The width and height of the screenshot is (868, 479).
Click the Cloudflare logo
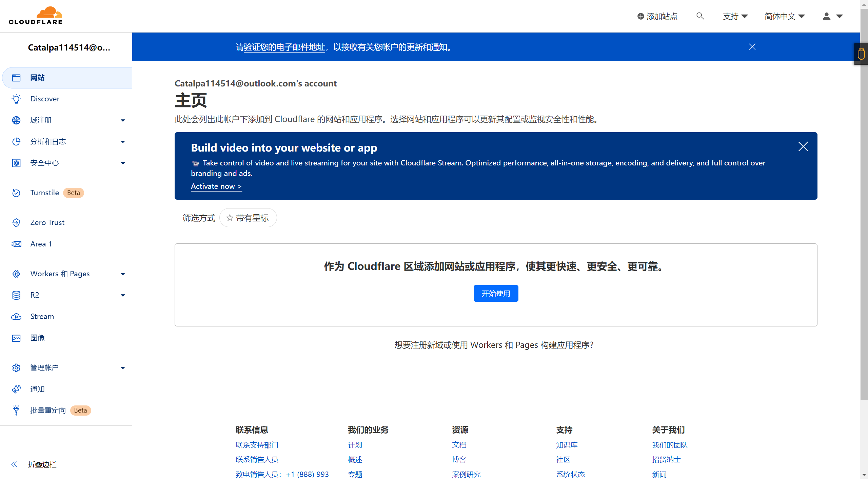click(x=36, y=16)
